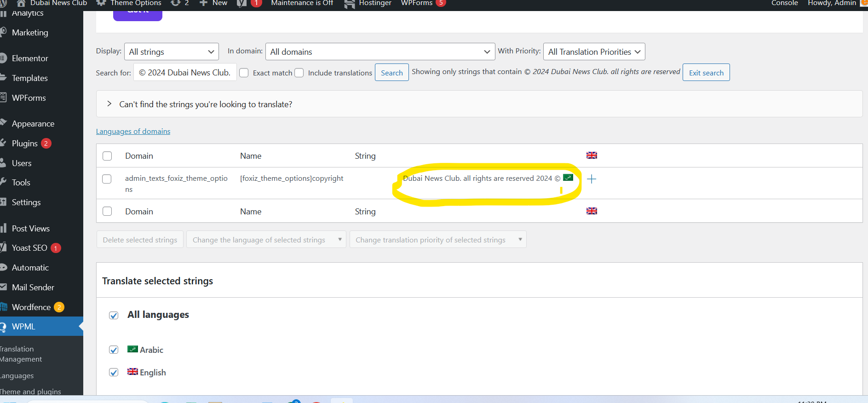Click WPML sidebar icon
The image size is (868, 403).
point(3,327)
